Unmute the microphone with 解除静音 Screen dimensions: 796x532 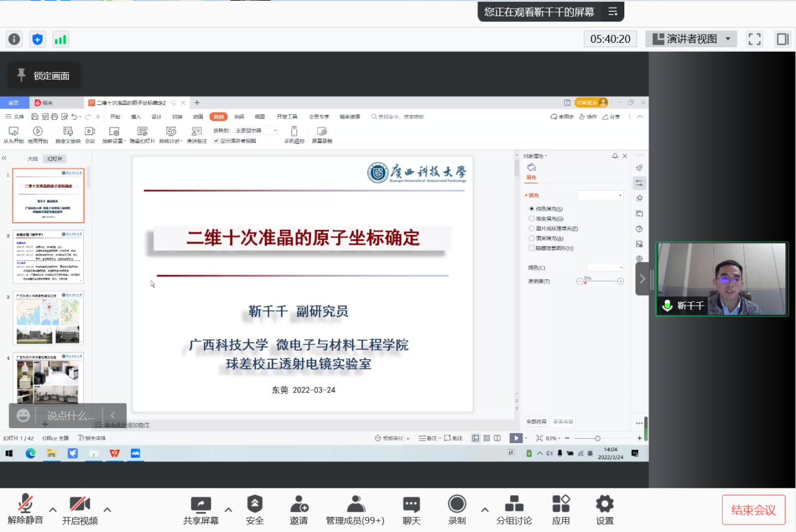25,509
